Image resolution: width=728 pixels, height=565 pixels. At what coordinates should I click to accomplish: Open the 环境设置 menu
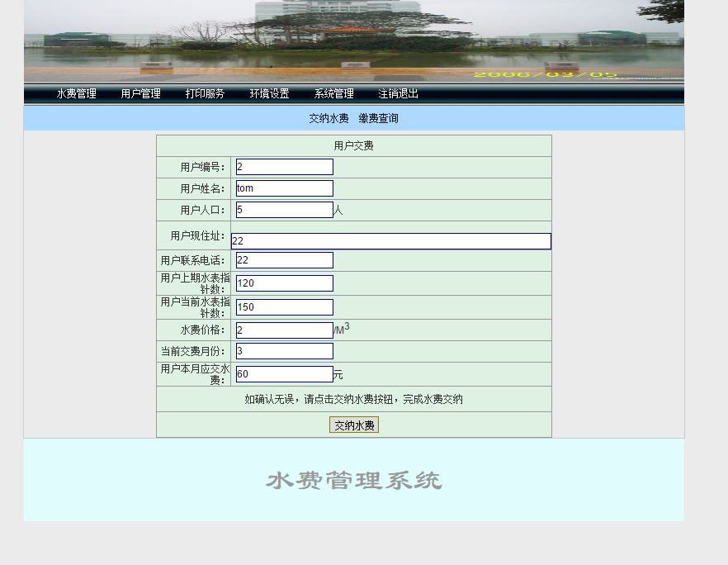tap(269, 93)
